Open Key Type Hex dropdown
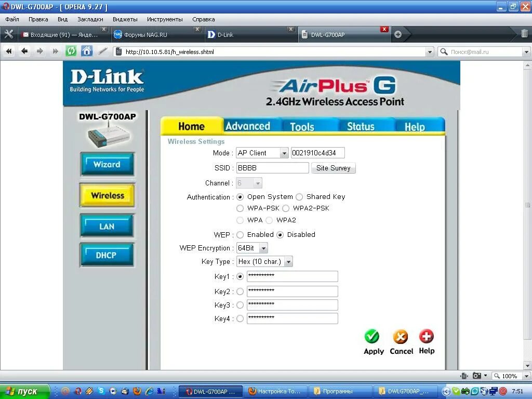 tap(264, 262)
